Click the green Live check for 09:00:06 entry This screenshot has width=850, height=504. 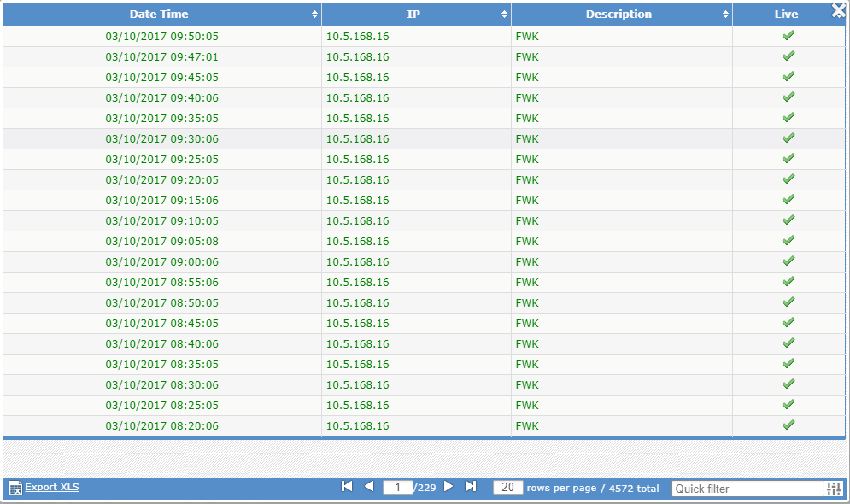(x=788, y=261)
